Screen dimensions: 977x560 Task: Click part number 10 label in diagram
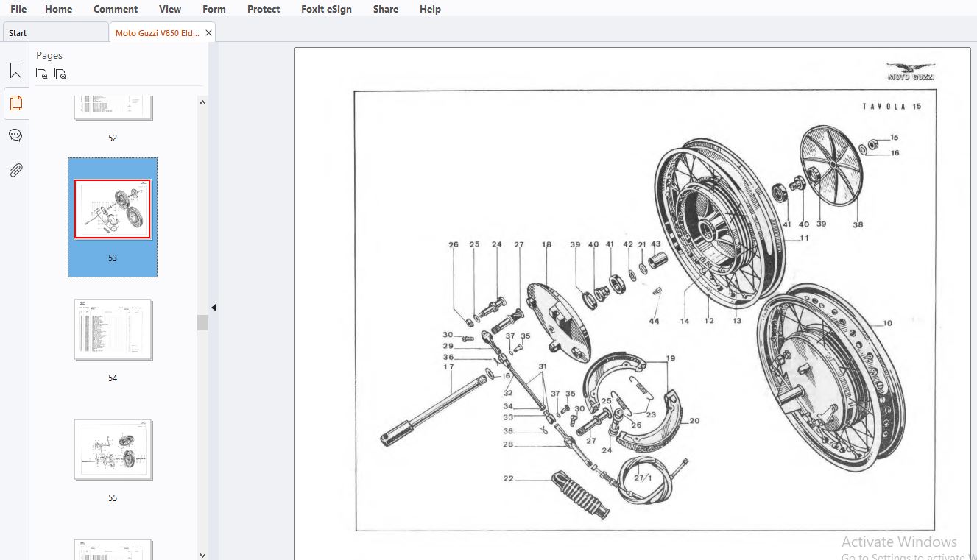pyautogui.click(x=888, y=323)
